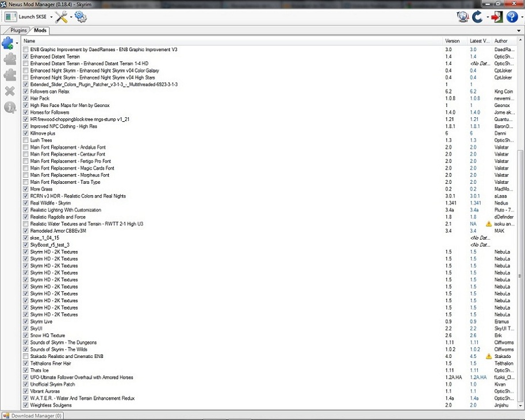Toggle the Lush Trees checkbox
This screenshot has width=525, height=420.
(26, 140)
